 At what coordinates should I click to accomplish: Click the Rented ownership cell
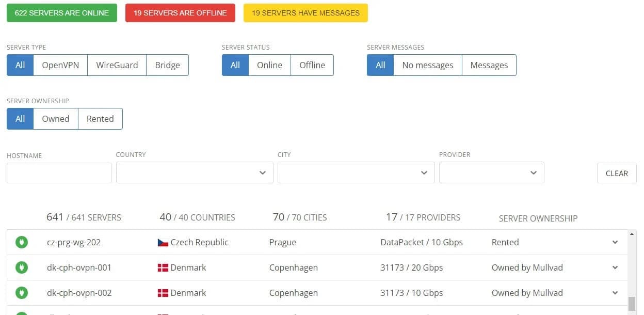(x=505, y=242)
